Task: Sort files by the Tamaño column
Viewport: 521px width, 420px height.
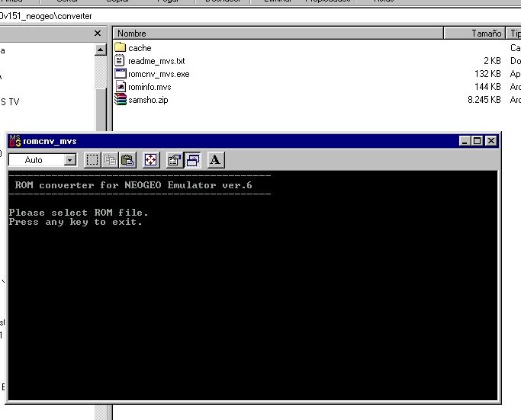Action: pyautogui.click(x=474, y=34)
